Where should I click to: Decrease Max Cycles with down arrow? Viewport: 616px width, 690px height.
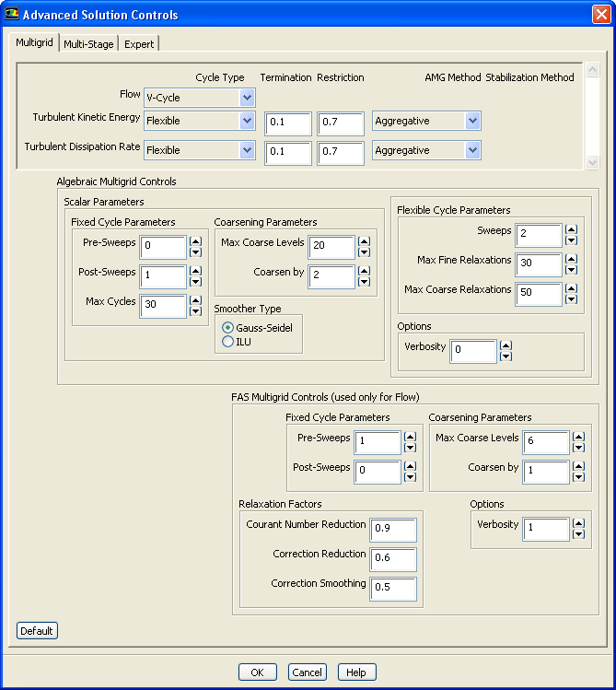195,311
